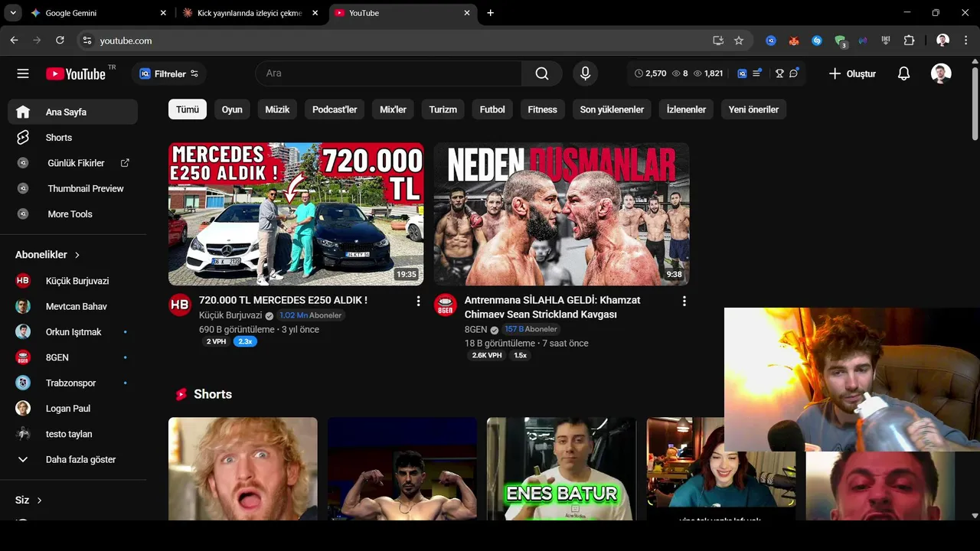Screen dimensions: 980x551
Task: Open the Orkun Işıtmak subscription
Action: pos(73,332)
